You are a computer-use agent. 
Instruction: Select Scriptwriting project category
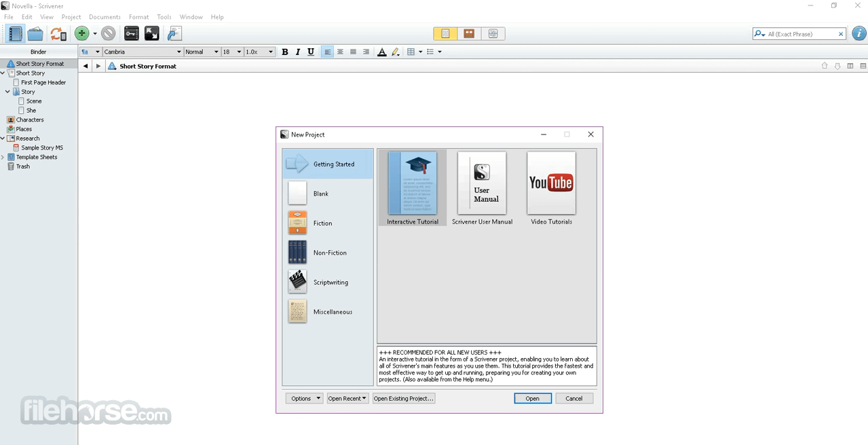(x=328, y=282)
